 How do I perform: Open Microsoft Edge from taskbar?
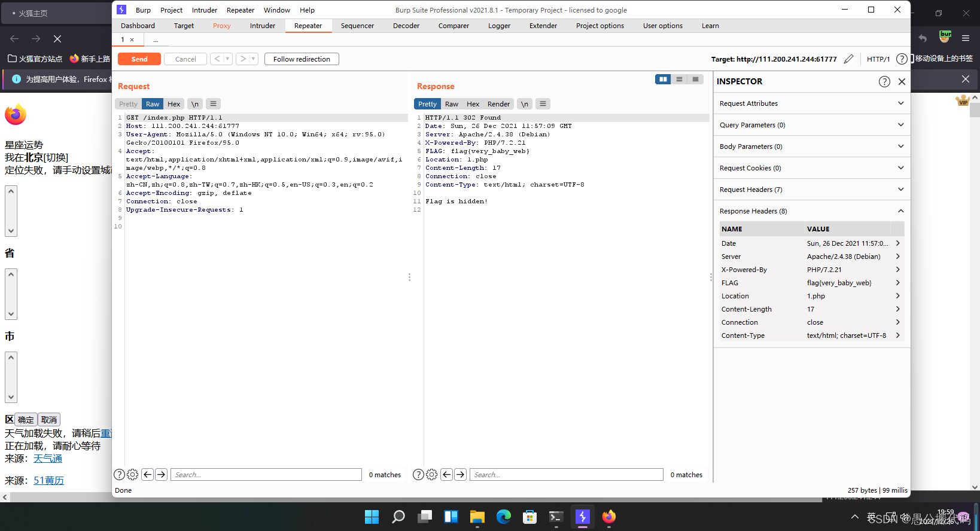503,517
